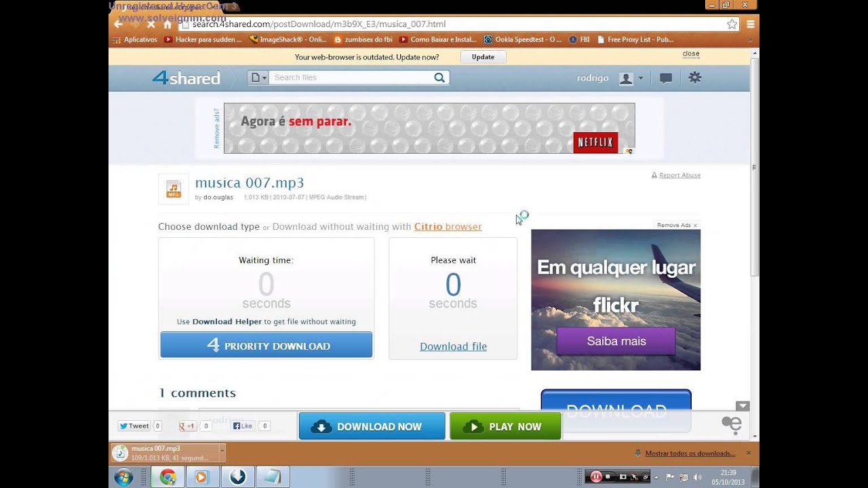
Task: Open the Windows Start menu
Action: click(123, 477)
